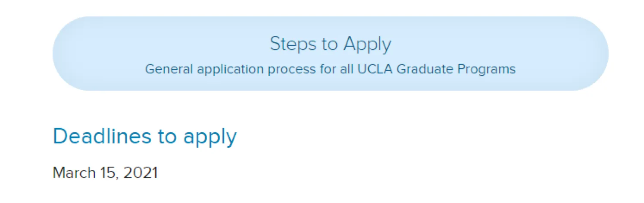Click the word "Apply" in banner title
644x203 pixels.
367,44
